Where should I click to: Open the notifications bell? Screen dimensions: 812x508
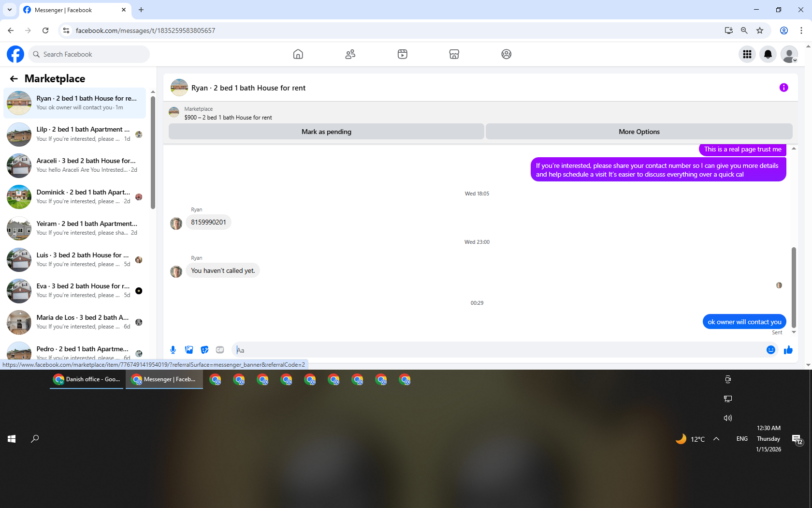(768, 54)
